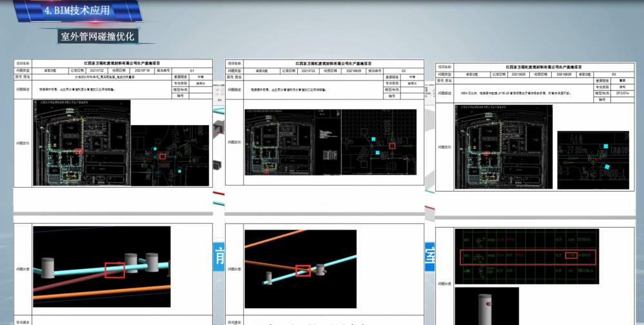644x325 pixels.
Task: Click red marker in report 02 detail drawing
Action: click(391, 146)
